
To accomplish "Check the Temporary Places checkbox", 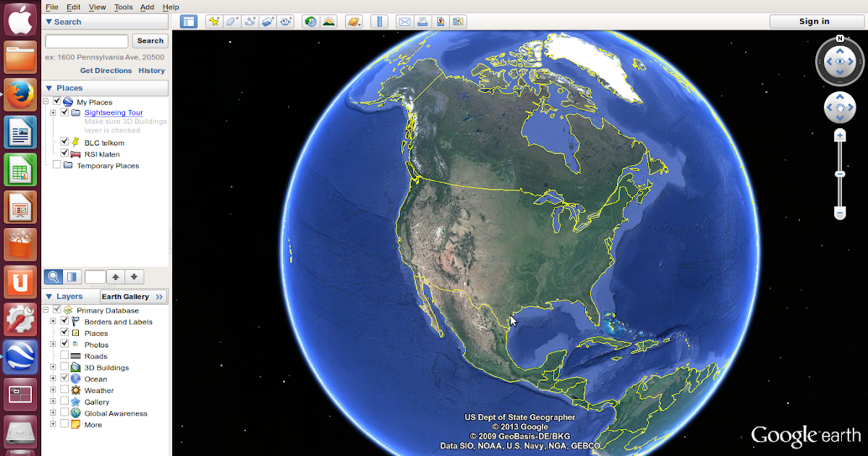I will [57, 165].
